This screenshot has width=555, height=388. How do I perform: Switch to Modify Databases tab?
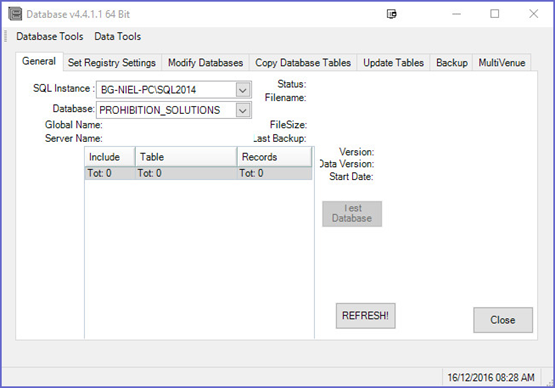[x=205, y=63]
